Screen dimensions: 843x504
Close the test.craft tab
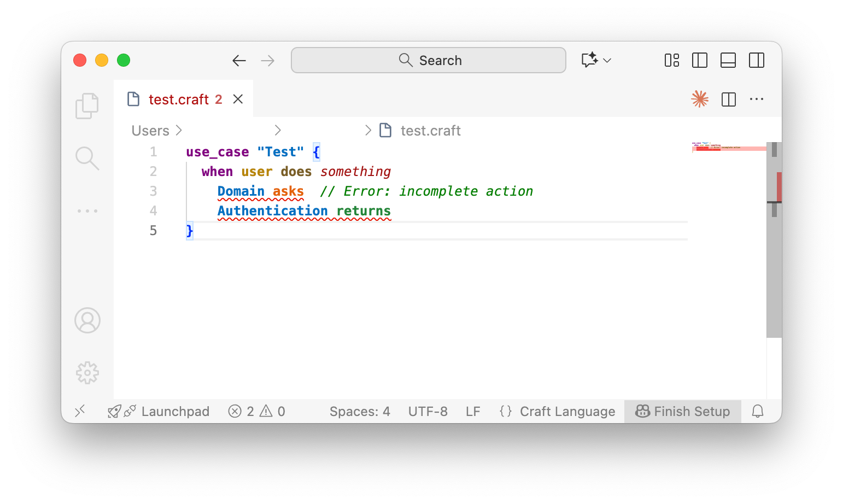238,99
